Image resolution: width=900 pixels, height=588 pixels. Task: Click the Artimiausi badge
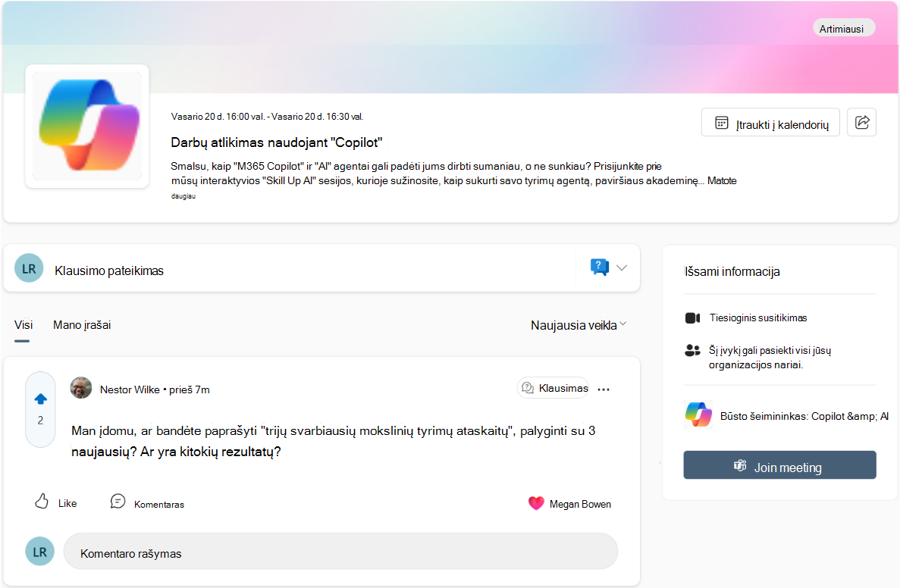click(844, 28)
